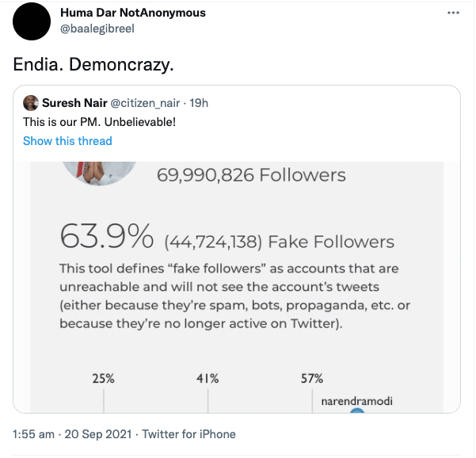Click the "1:55 am · 20 Sep 2021" timestamp
Image resolution: width=476 pixels, height=458 pixels.
(71, 434)
